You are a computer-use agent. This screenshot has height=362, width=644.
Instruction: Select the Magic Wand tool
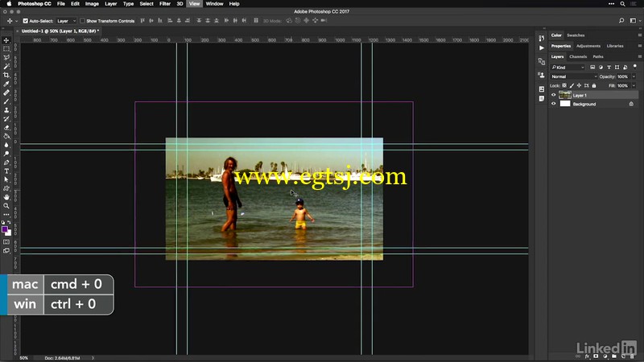click(6, 66)
